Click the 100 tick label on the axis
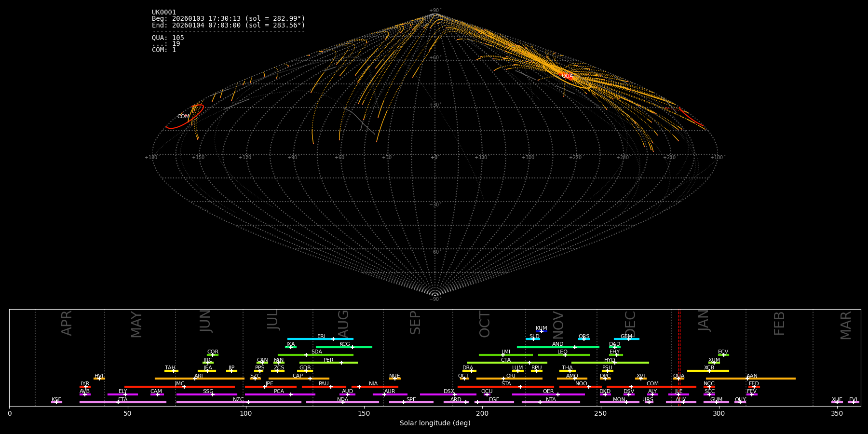Image resolution: width=868 pixels, height=434 pixels. (246, 414)
